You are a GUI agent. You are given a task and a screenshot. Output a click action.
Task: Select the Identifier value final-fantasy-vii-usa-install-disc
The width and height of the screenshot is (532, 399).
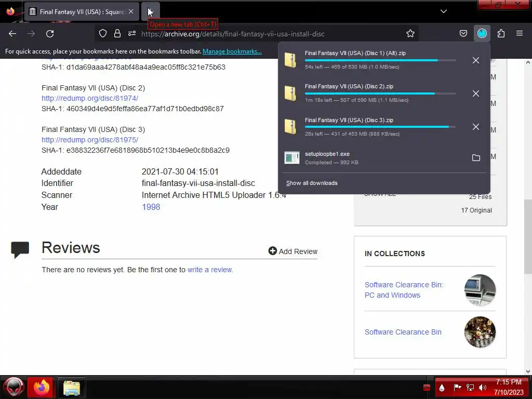[x=198, y=183]
